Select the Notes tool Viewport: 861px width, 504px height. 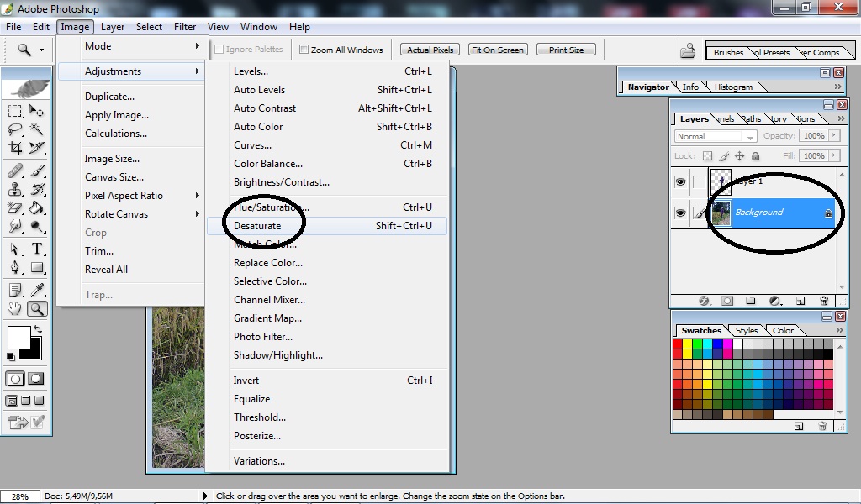15,290
